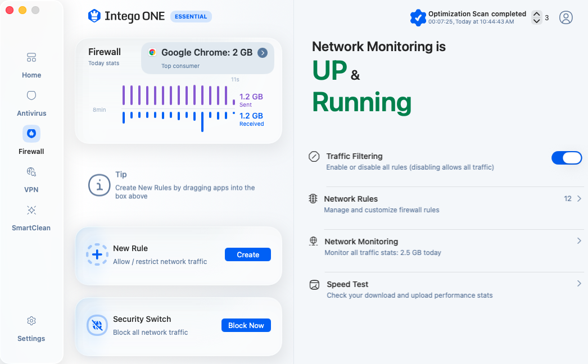Toggle the Traffic Filtering switch off
588x364 pixels.
(567, 158)
